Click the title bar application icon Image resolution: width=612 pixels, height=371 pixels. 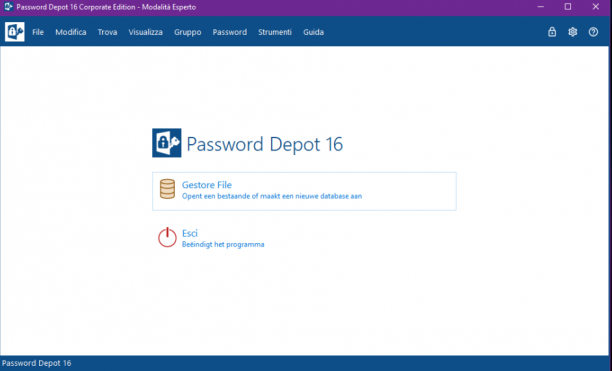(9, 7)
